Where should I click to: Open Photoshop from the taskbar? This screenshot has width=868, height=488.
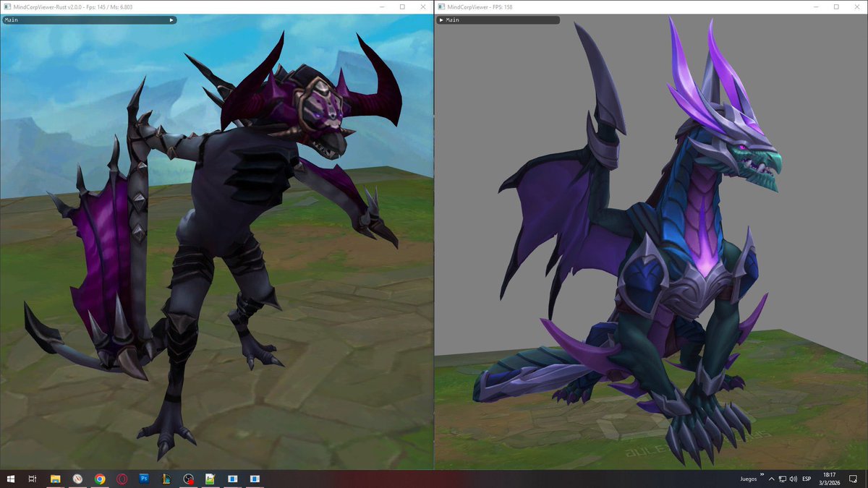point(144,479)
